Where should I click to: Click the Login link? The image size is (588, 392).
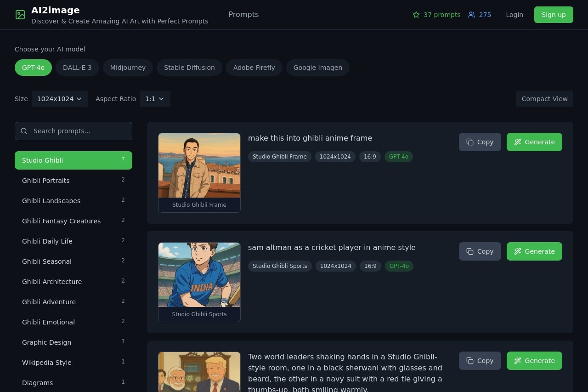pos(514,15)
